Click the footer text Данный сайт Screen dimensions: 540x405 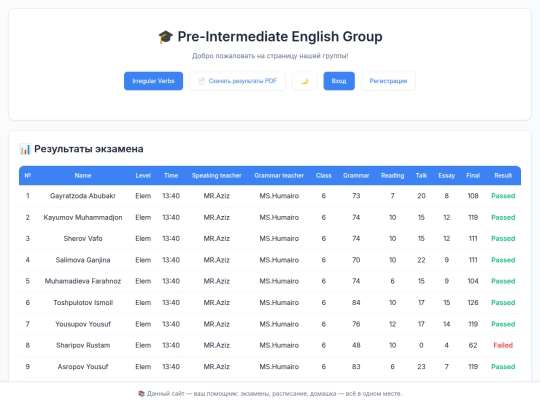click(x=274, y=393)
